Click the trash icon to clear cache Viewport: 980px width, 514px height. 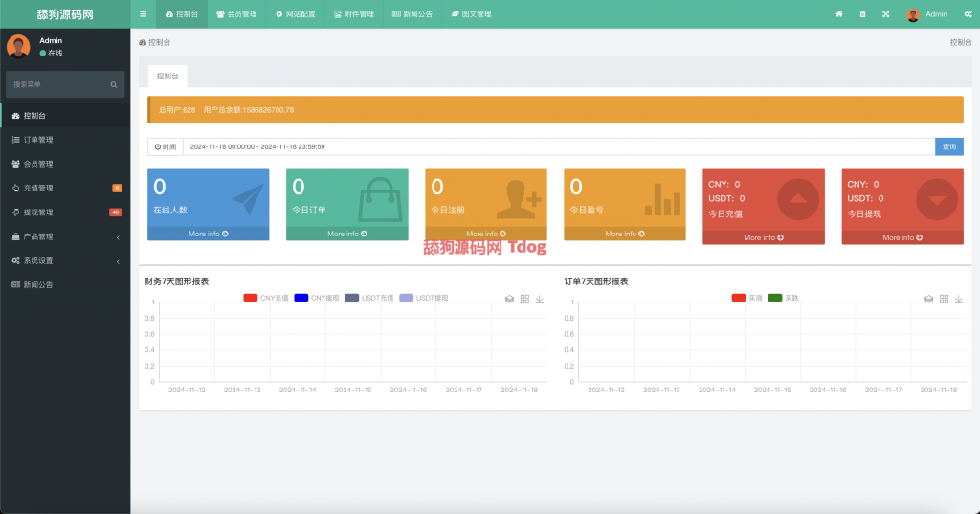click(x=862, y=14)
